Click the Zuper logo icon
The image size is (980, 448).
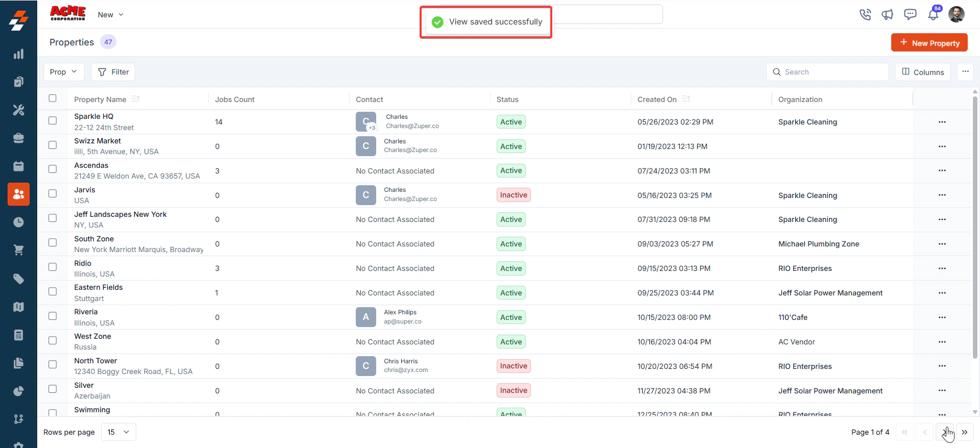coord(18,21)
